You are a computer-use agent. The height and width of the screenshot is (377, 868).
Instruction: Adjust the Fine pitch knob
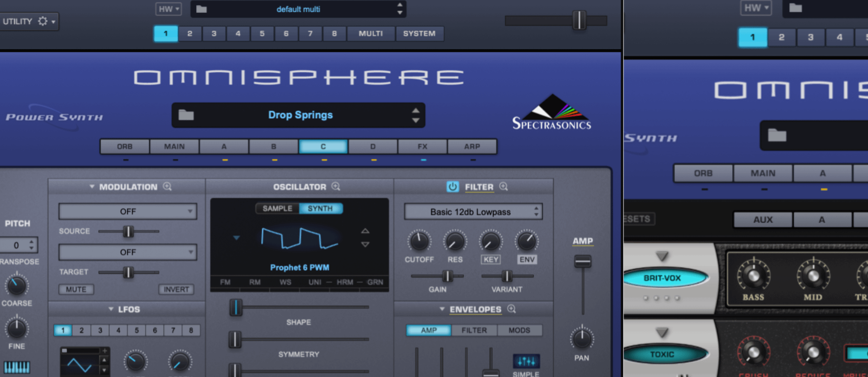[17, 328]
